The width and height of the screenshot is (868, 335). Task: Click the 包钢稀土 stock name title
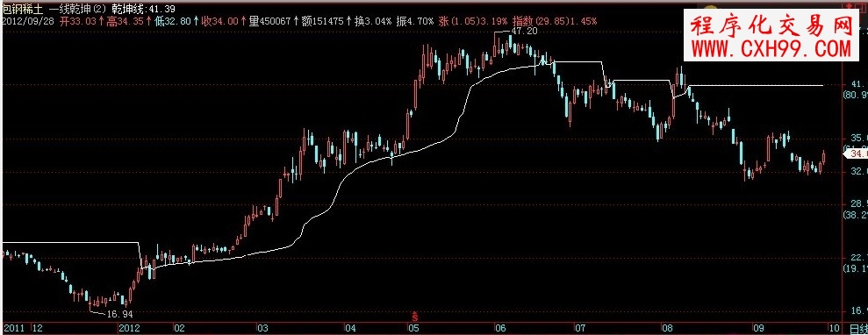click(21, 9)
